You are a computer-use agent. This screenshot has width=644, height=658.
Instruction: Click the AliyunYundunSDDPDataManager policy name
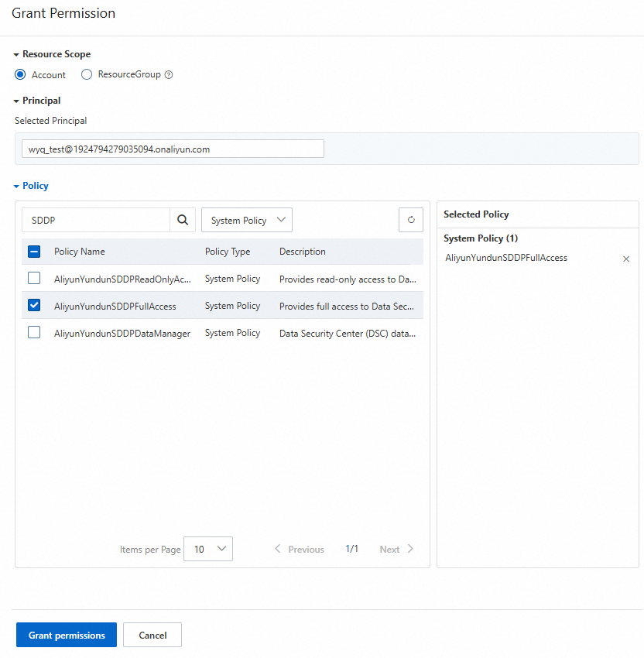122,334
